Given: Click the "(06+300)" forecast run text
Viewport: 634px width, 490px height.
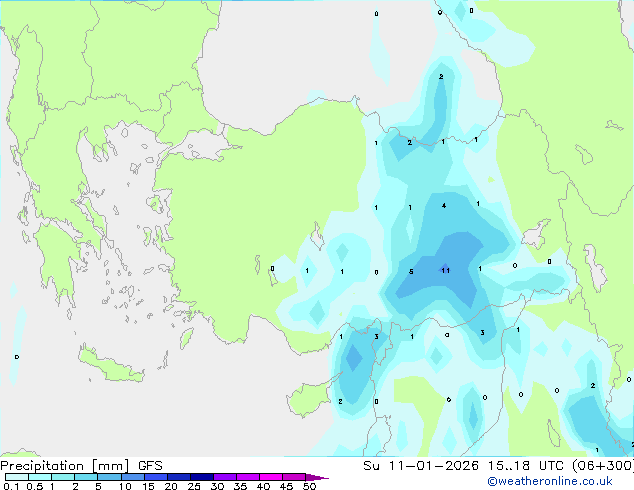Looking at the screenshot, I should (x=602, y=466).
